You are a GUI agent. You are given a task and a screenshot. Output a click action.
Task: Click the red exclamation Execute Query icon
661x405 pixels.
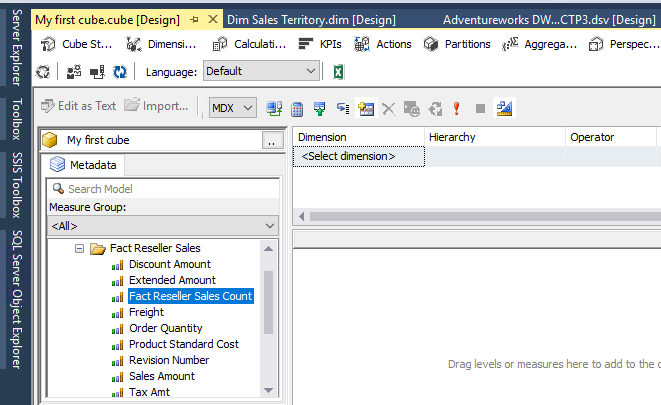click(x=457, y=108)
